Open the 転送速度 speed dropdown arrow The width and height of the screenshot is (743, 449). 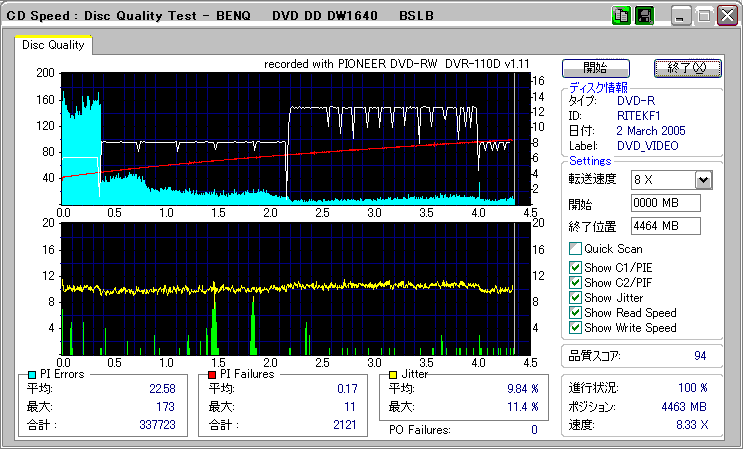[703, 180]
